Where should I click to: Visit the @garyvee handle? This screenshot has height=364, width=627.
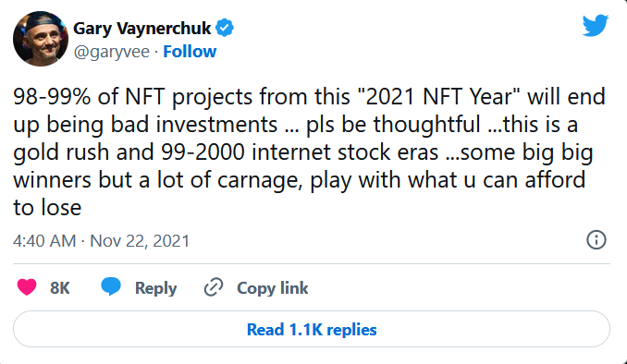click(112, 52)
